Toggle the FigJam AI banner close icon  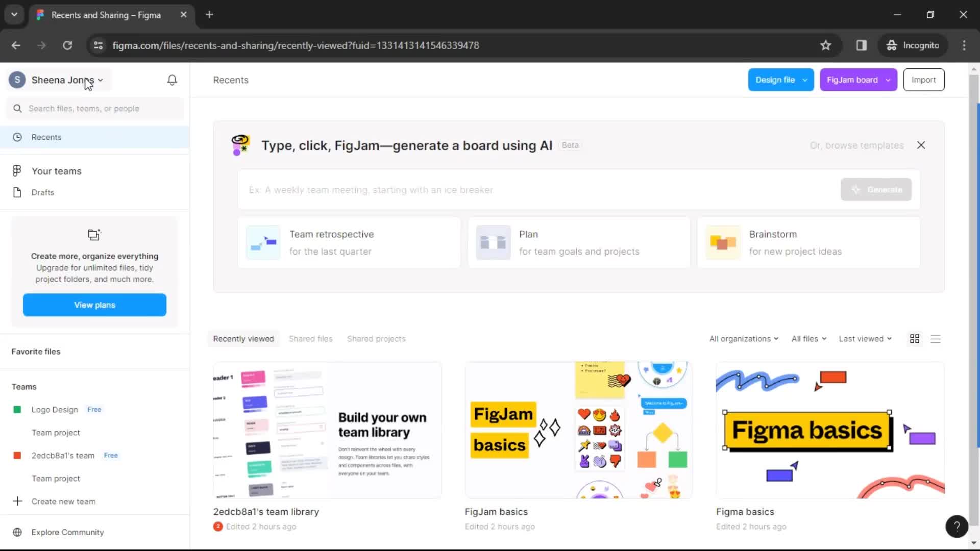click(920, 145)
